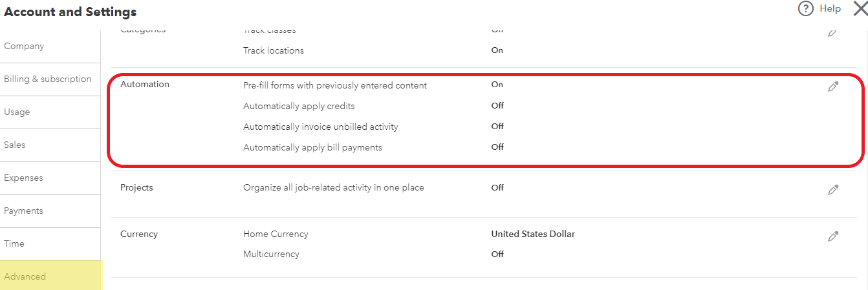Click the Track locations setting row

(273, 50)
